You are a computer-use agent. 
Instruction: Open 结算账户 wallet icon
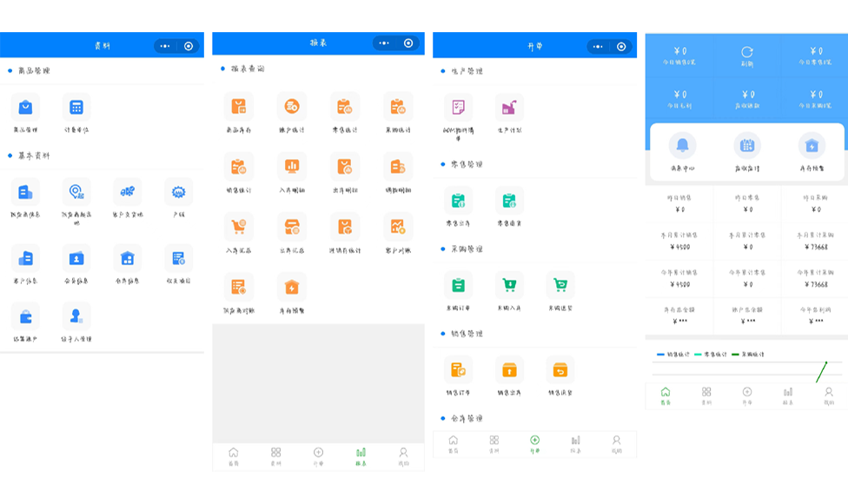pyautogui.click(x=25, y=316)
